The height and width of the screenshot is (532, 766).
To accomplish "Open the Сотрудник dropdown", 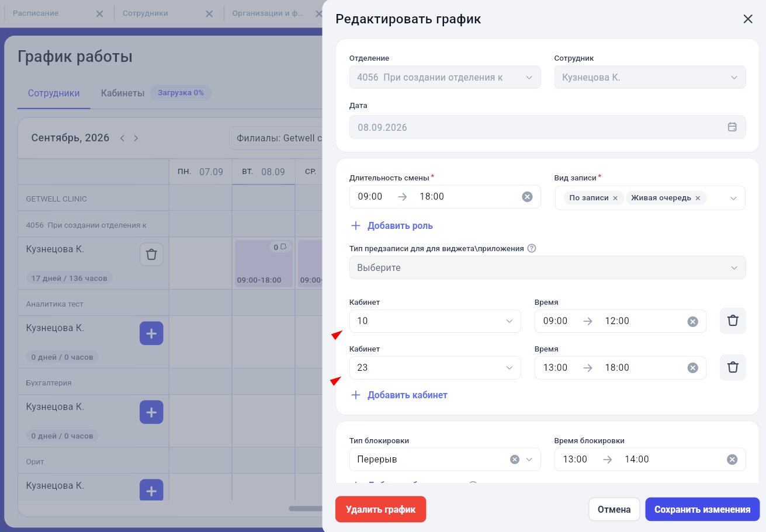I will click(x=650, y=77).
